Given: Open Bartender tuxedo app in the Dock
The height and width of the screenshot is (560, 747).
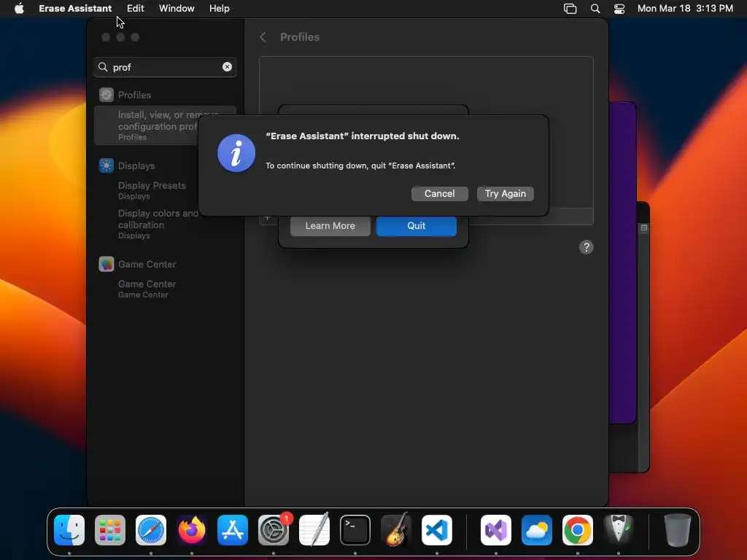Looking at the screenshot, I should click(x=619, y=530).
